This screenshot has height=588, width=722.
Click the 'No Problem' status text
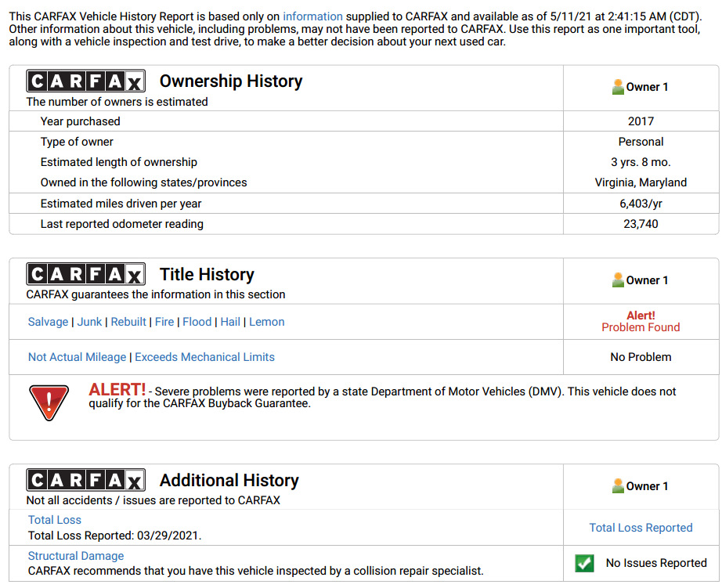point(641,357)
